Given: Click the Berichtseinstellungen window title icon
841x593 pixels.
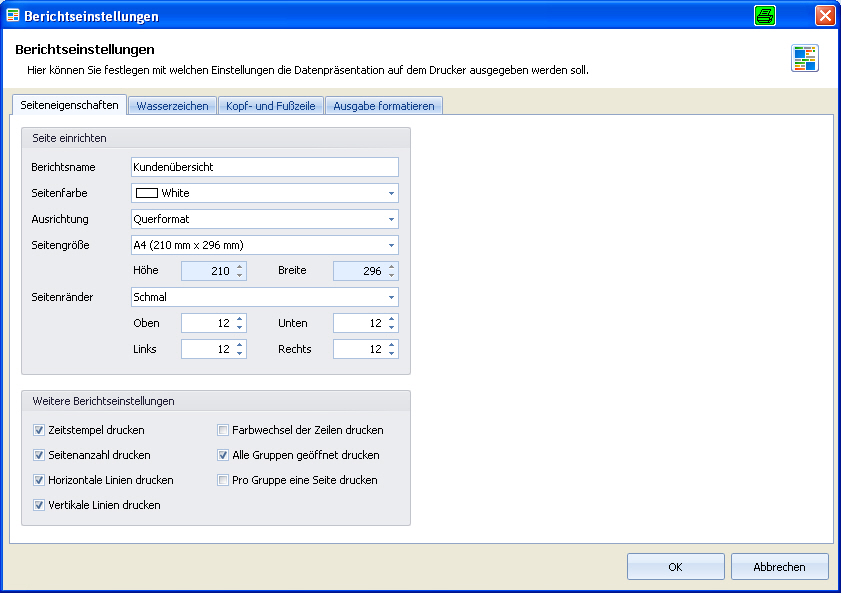Looking at the screenshot, I should click(x=13, y=16).
